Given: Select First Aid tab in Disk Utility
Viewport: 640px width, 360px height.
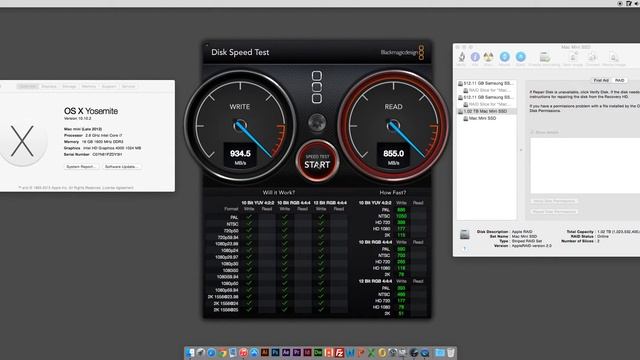Looking at the screenshot, I should point(601,80).
